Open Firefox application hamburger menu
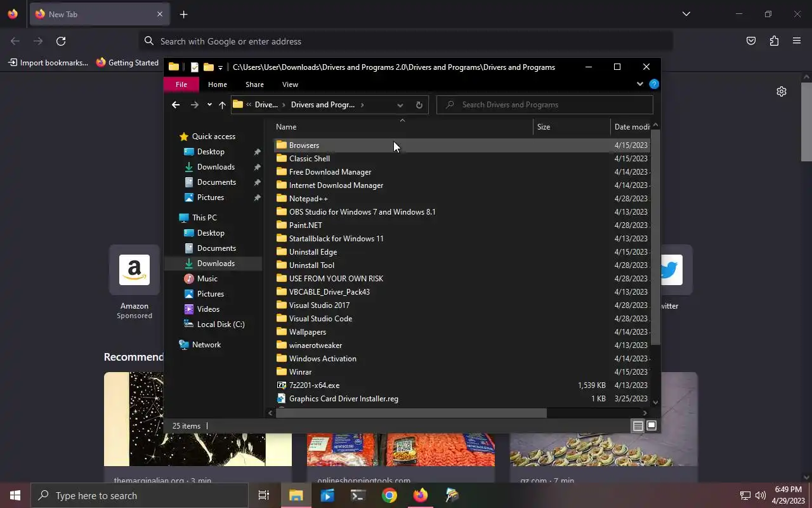Image resolution: width=812 pixels, height=508 pixels. 797,41
